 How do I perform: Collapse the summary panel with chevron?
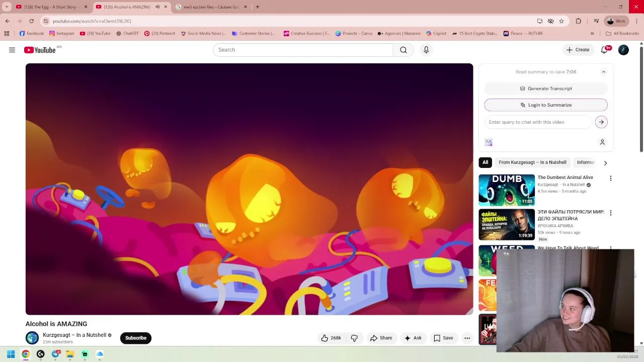(x=604, y=72)
